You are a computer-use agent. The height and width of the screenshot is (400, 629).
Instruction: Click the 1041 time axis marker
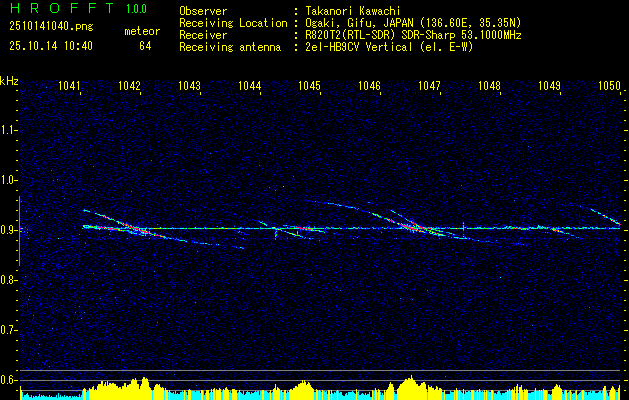tap(70, 85)
